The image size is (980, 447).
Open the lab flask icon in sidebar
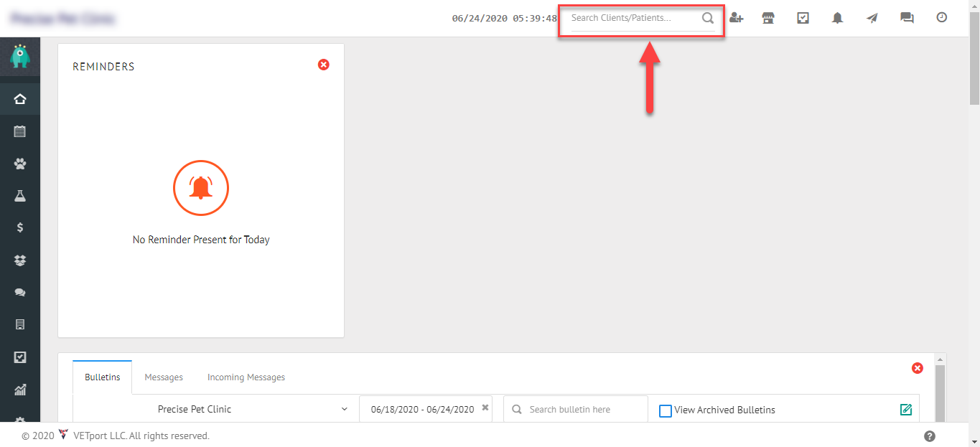[20, 195]
